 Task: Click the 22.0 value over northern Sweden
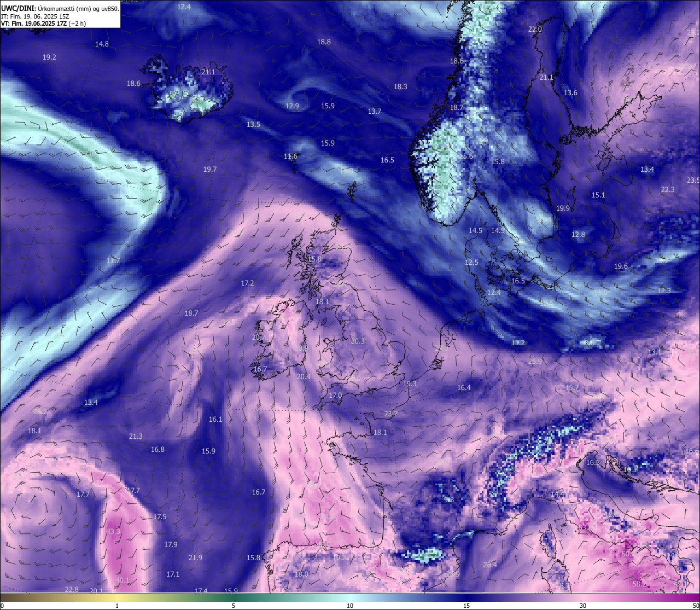[x=534, y=29]
